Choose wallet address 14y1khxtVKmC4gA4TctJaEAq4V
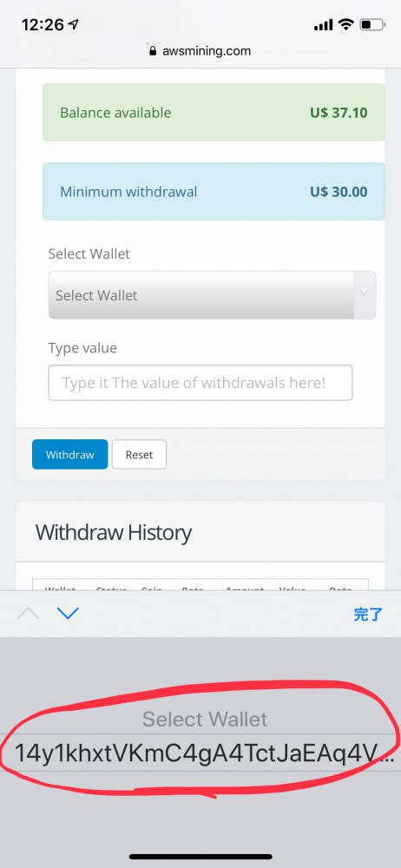This screenshot has width=401, height=868. [x=204, y=754]
